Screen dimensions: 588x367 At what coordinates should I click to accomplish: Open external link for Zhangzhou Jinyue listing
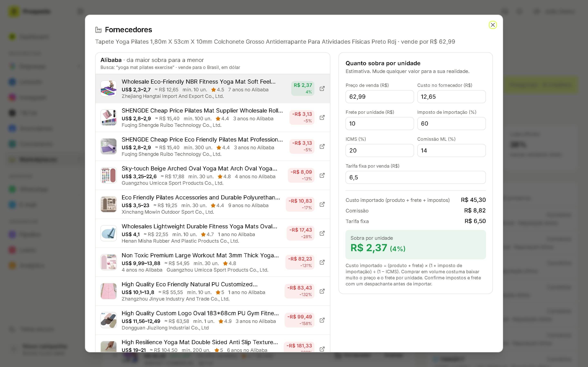(322, 291)
